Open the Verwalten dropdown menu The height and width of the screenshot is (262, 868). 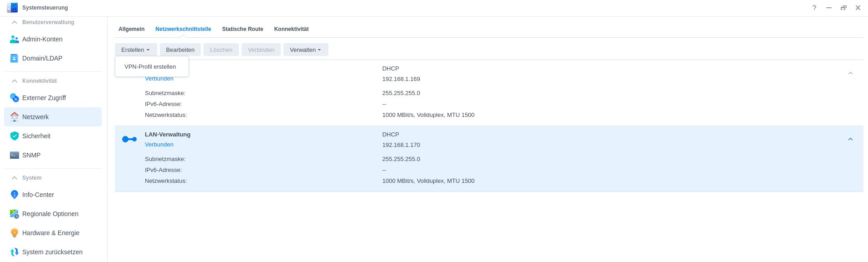tap(305, 50)
